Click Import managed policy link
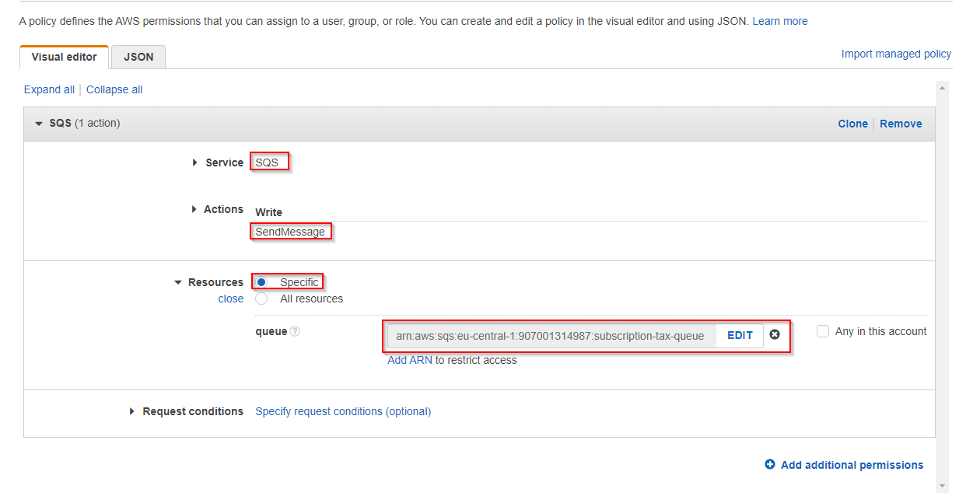 click(x=896, y=54)
